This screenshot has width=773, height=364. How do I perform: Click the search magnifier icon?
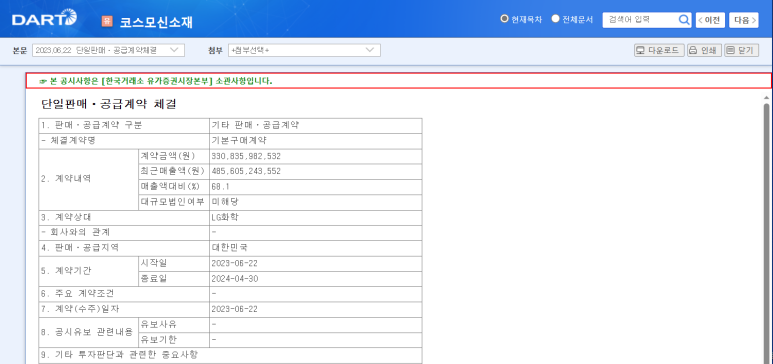point(684,20)
